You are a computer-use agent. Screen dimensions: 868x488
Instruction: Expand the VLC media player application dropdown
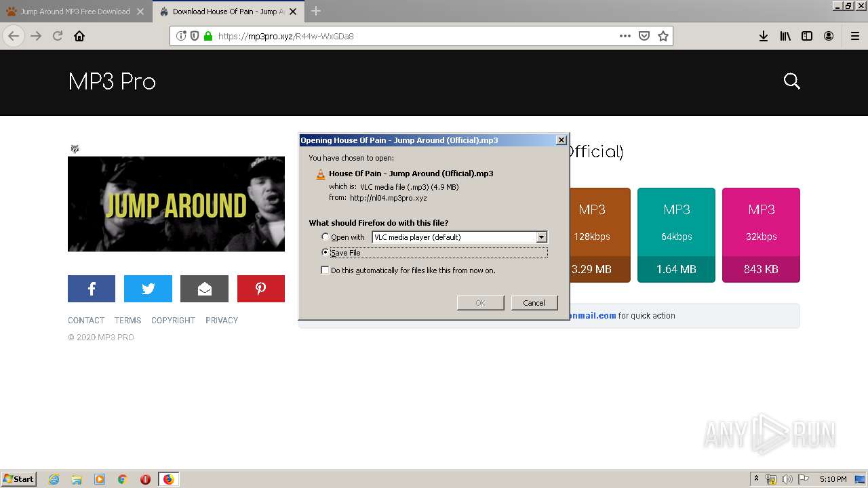(x=541, y=237)
